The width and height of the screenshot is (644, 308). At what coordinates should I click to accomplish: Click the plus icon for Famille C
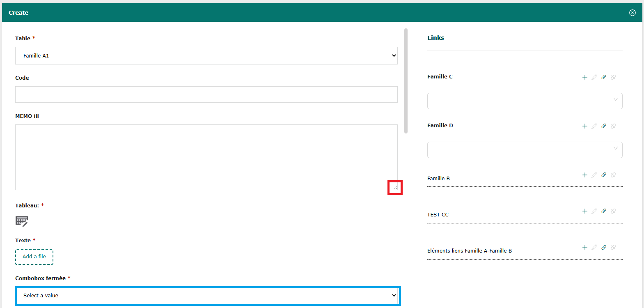(x=585, y=77)
